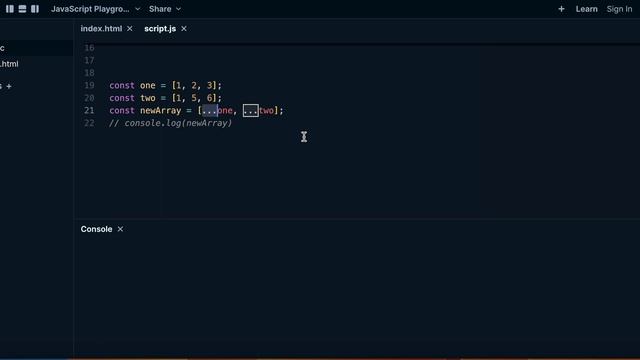Select the middle stacked layout icon
Image resolution: width=640 pixels, height=360 pixels.
click(22, 9)
